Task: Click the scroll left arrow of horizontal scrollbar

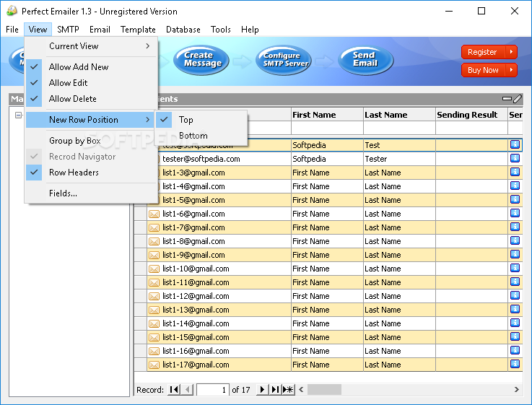Action: [x=301, y=389]
